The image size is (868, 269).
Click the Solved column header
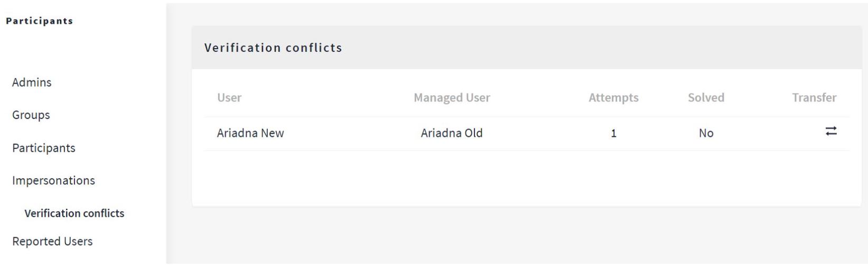[706, 98]
